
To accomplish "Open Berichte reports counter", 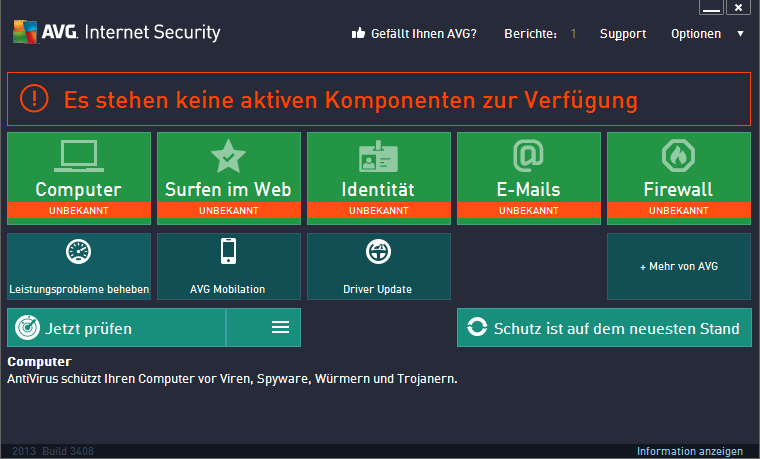I will pyautogui.click(x=540, y=34).
